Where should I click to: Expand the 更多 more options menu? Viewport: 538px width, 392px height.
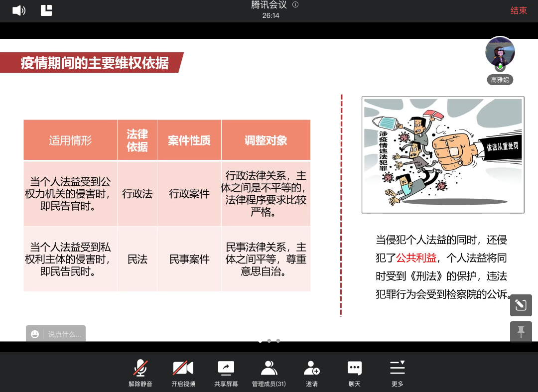[x=397, y=369]
